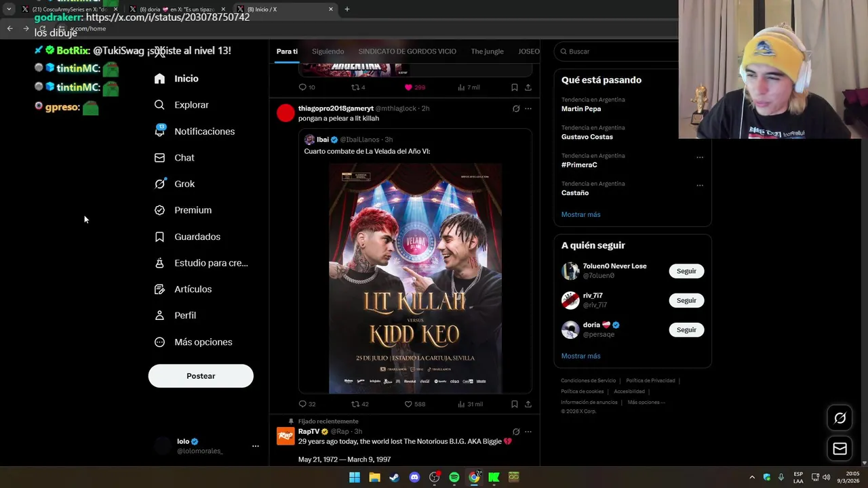Switch to Siguiendo timeline tab

tap(328, 52)
